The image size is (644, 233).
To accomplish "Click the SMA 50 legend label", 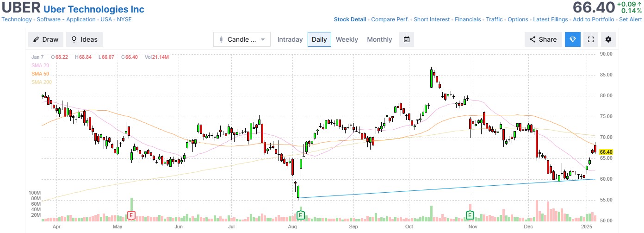I will [40, 74].
